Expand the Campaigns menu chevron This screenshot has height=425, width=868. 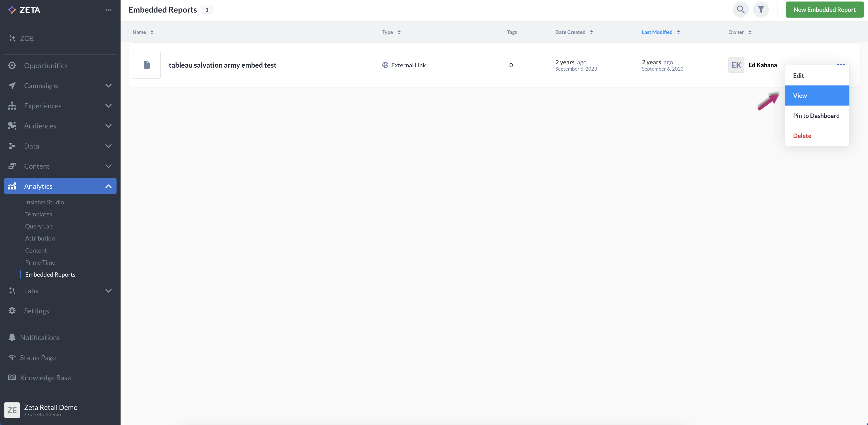click(x=108, y=86)
